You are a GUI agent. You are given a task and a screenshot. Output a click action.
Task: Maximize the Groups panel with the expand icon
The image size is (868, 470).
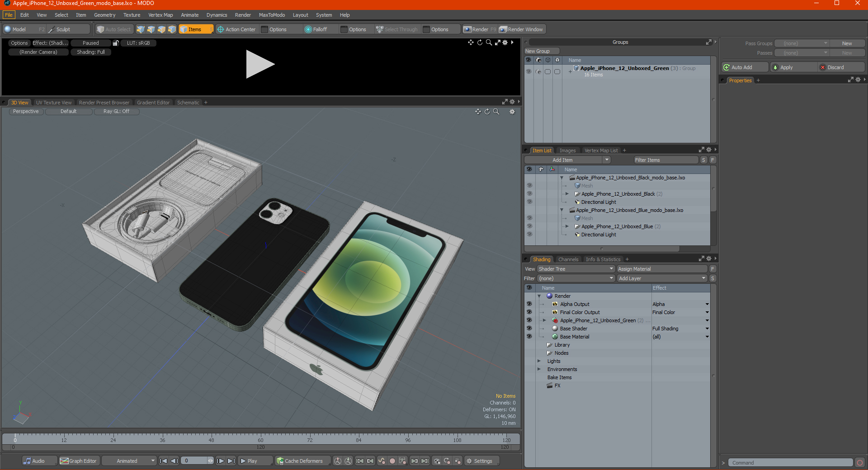708,42
